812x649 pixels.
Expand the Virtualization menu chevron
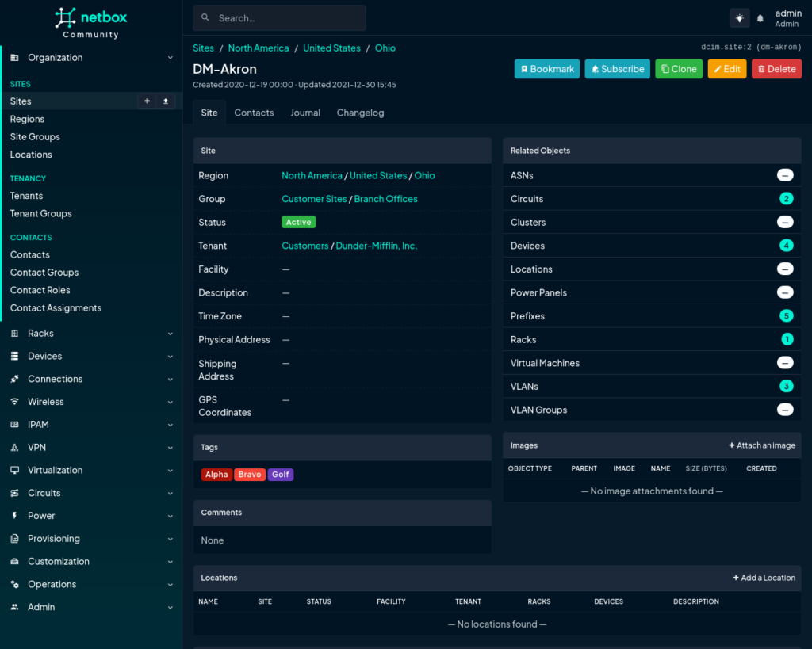click(x=170, y=471)
